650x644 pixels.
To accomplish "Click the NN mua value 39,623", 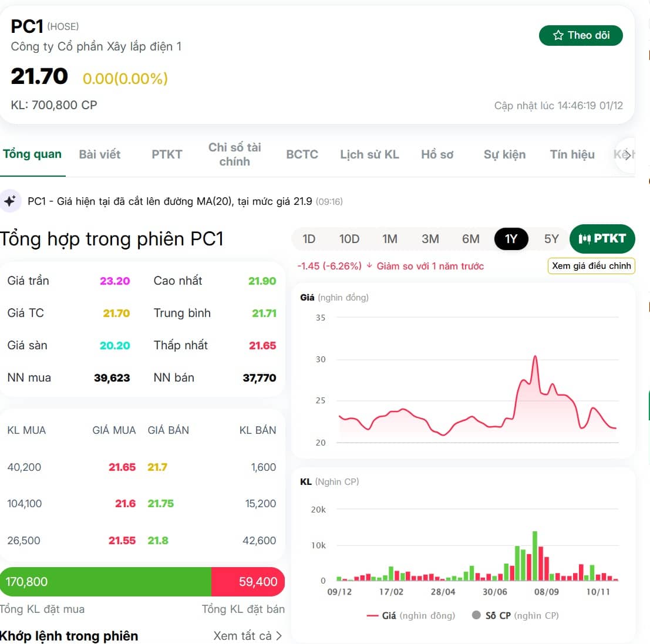I will (x=112, y=378).
